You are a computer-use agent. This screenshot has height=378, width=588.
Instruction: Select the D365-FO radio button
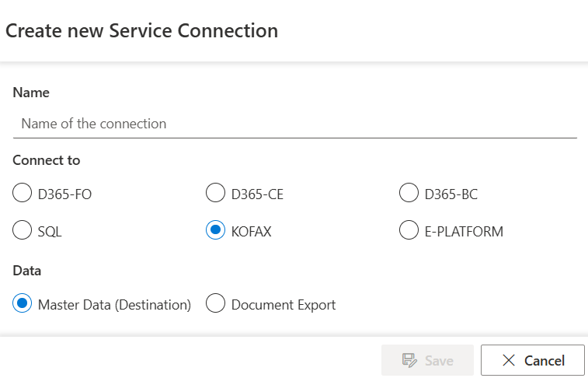click(23, 194)
